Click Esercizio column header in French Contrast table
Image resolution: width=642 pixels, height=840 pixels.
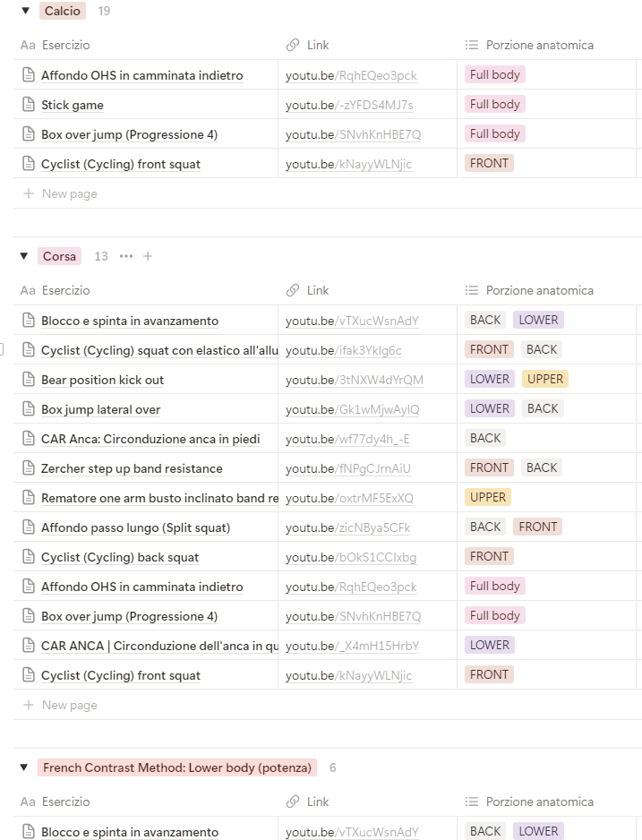(x=66, y=801)
